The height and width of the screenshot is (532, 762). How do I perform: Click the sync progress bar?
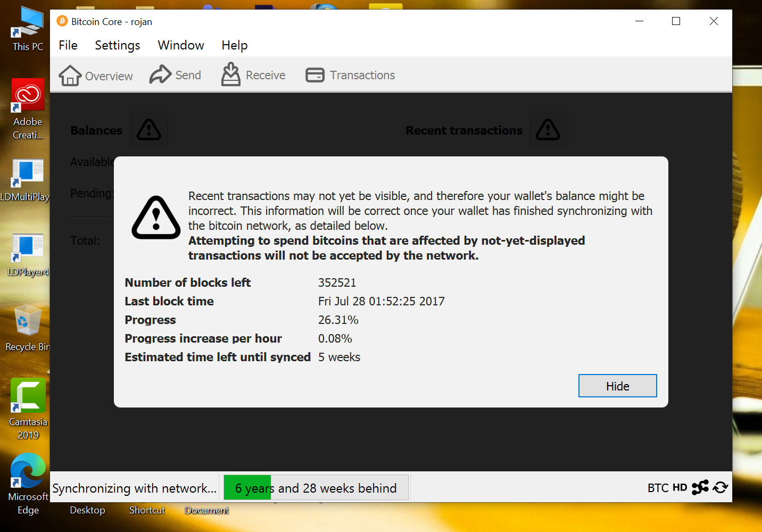316,487
